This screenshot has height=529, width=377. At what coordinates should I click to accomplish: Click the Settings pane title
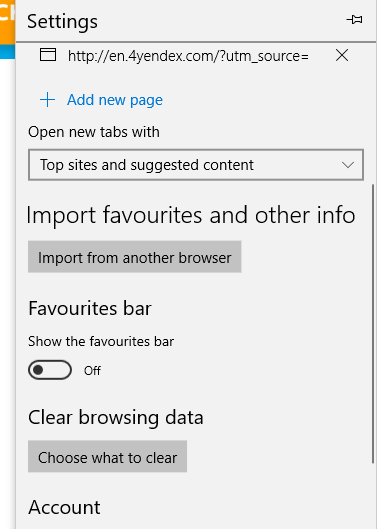pyautogui.click(x=62, y=22)
